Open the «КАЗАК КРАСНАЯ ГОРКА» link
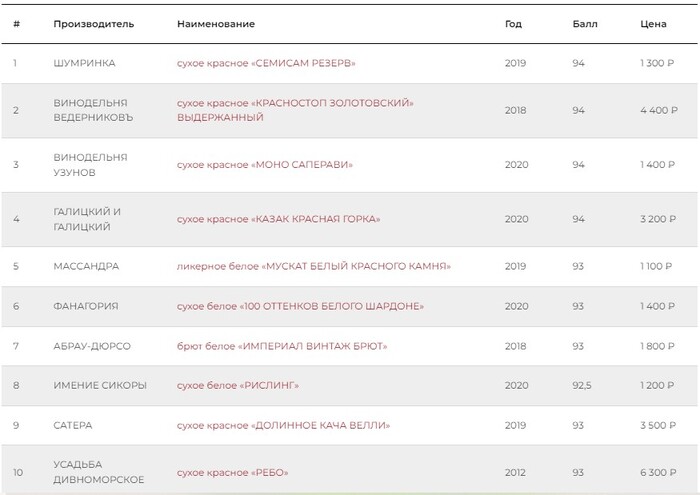The height and width of the screenshot is (495, 700). [278, 219]
